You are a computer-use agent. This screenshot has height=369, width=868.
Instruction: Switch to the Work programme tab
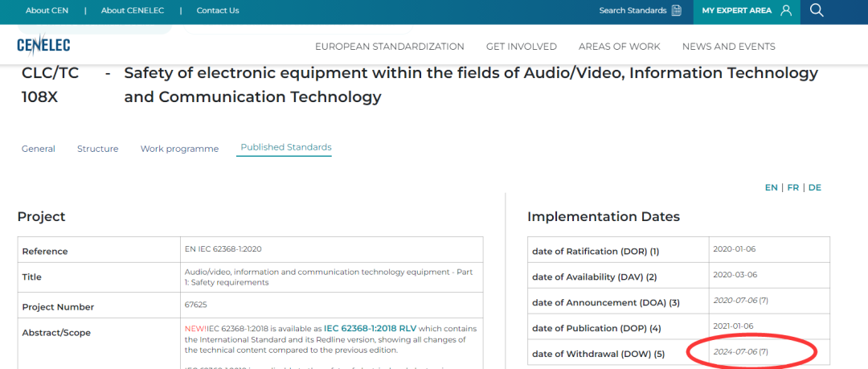[x=179, y=149]
